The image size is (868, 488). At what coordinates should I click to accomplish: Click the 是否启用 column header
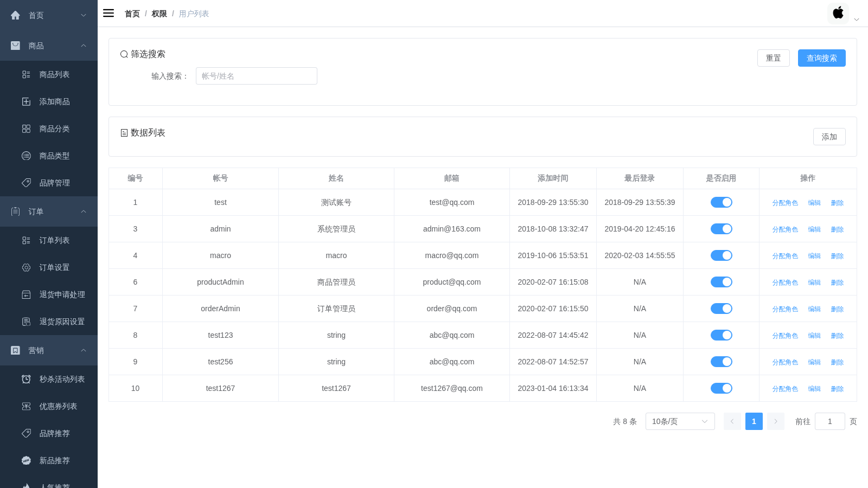tap(721, 178)
